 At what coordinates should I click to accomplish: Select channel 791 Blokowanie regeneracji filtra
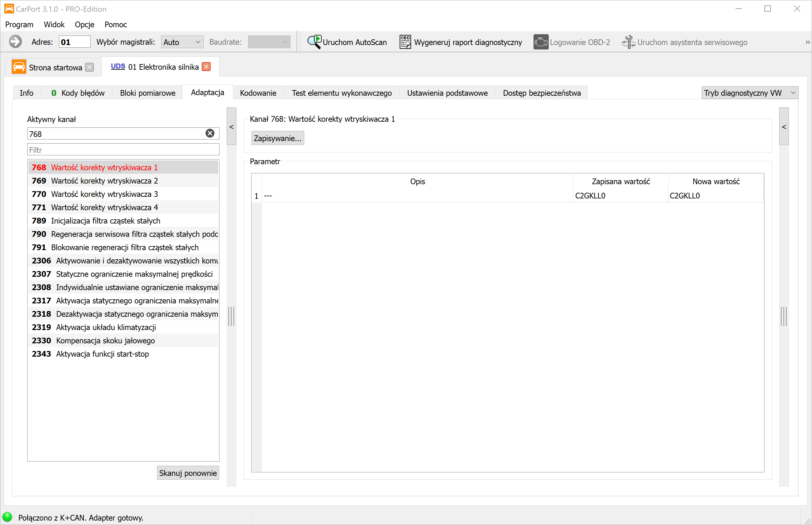click(x=123, y=247)
